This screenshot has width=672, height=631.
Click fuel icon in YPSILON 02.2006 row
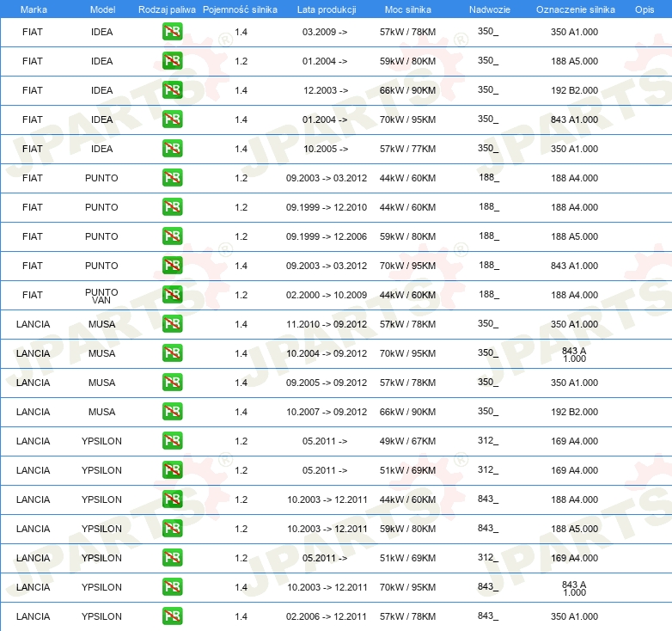point(172,616)
